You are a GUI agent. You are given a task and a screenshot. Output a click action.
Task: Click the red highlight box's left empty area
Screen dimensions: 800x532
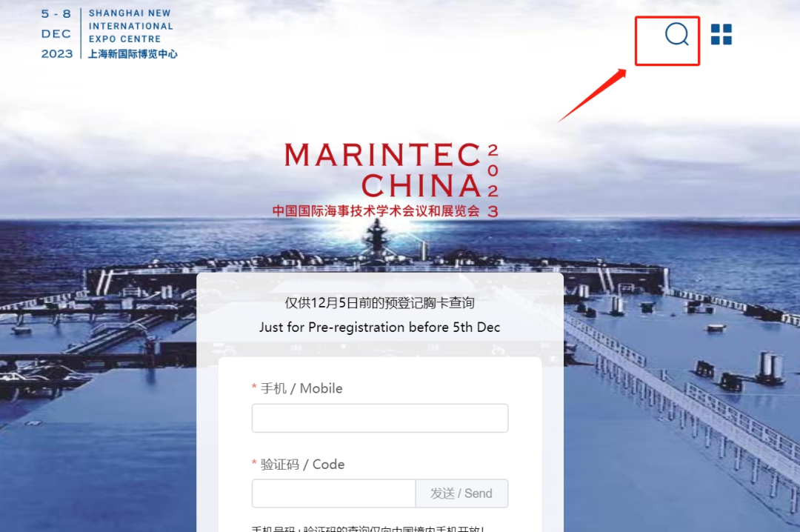(x=650, y=41)
